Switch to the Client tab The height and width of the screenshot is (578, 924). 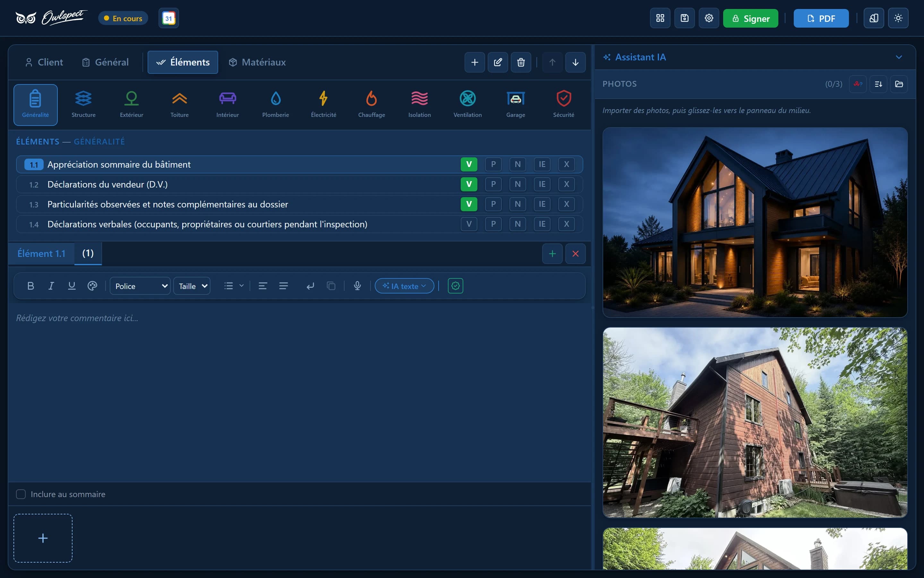click(x=44, y=62)
